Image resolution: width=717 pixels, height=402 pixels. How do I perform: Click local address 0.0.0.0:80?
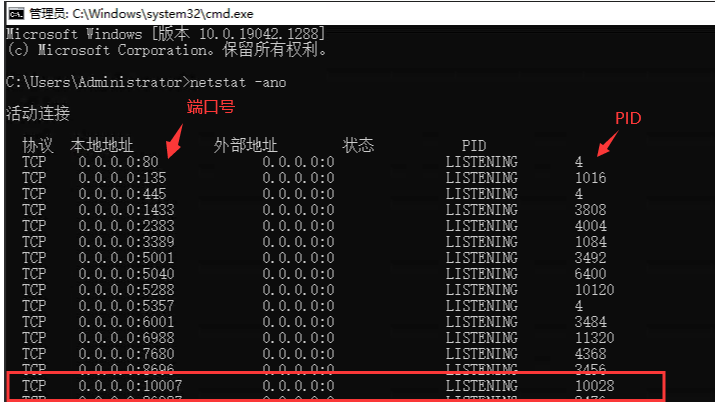(x=118, y=162)
